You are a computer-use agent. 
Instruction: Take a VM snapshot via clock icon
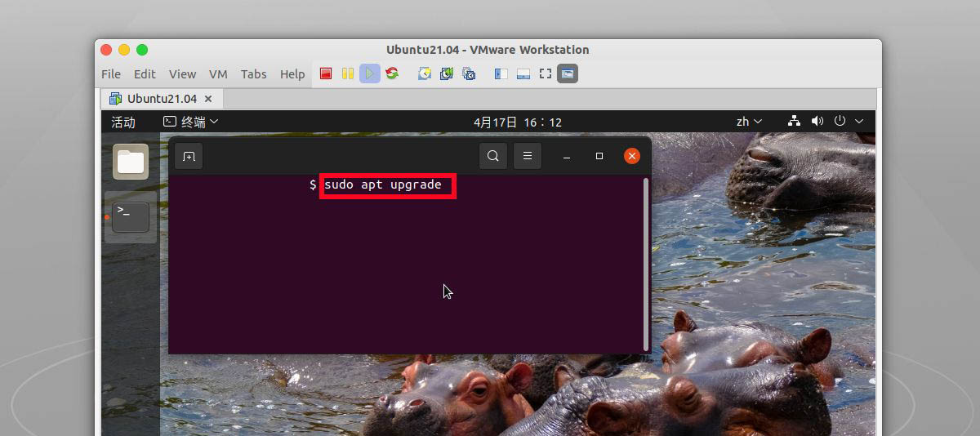(425, 73)
